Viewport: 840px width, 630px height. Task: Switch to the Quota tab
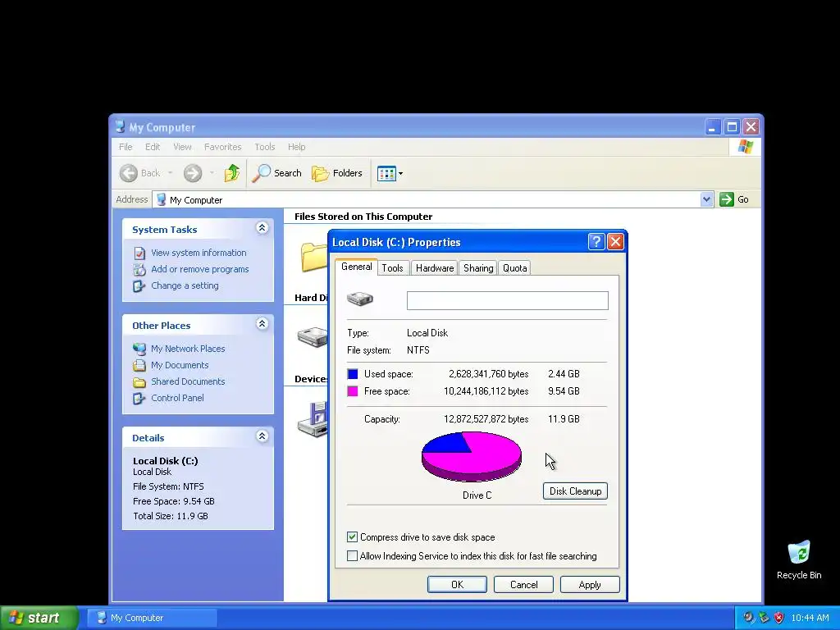click(x=515, y=268)
